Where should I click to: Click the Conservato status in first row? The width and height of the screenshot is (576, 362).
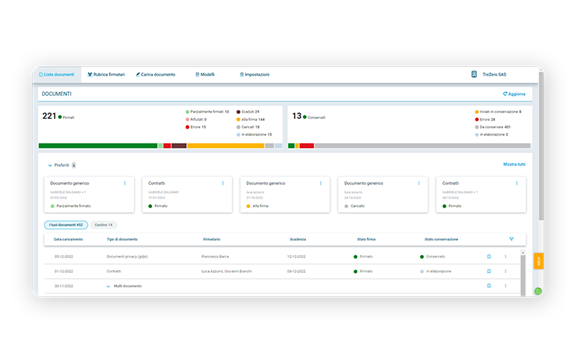[x=432, y=257]
